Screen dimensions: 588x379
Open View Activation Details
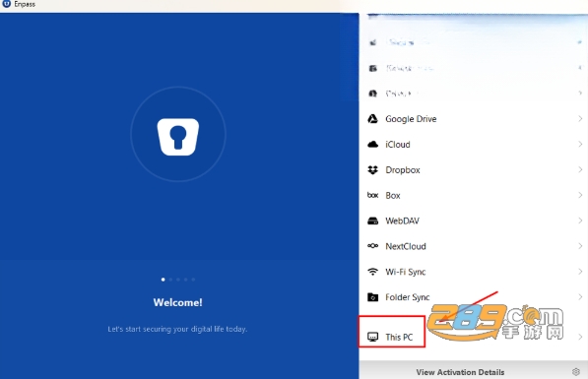point(460,372)
